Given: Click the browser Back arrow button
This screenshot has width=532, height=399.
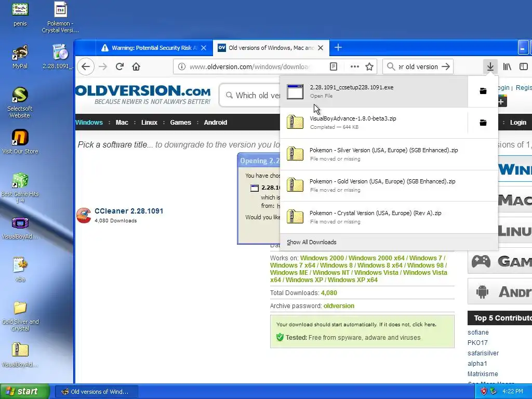Looking at the screenshot, I should [86, 66].
